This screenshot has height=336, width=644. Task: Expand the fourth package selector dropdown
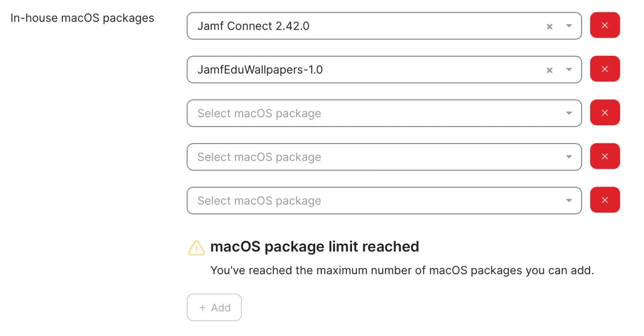[569, 157]
